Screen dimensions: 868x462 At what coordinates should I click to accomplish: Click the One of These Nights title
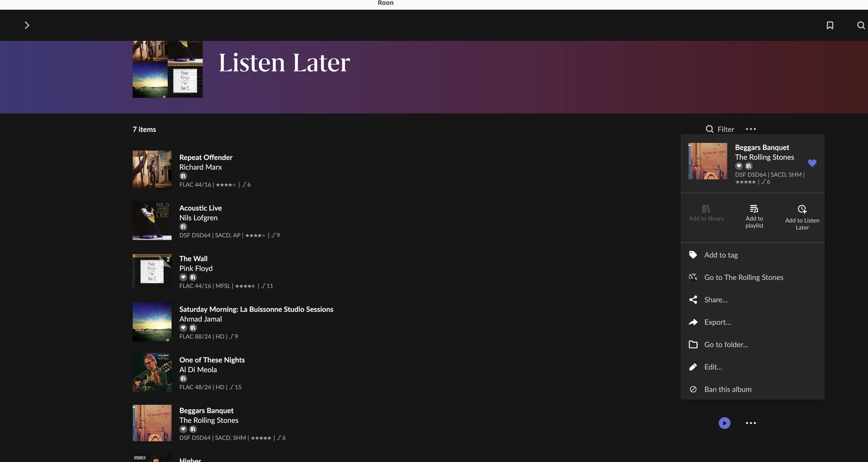[212, 360]
